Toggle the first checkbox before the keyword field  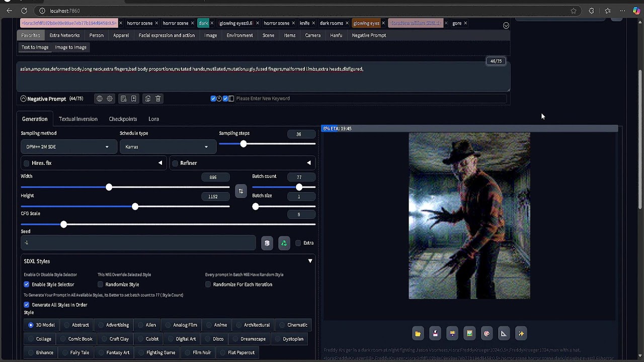[x=213, y=99]
